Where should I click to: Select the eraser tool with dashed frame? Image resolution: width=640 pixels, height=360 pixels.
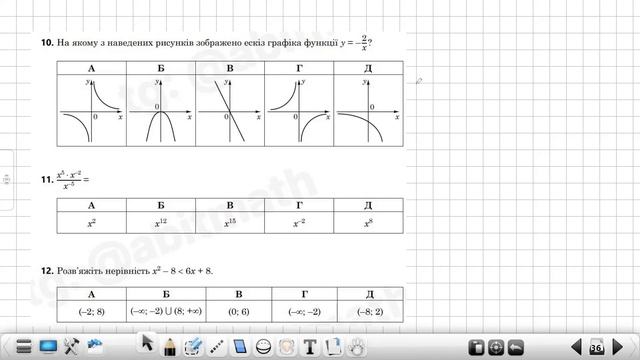tap(193, 347)
